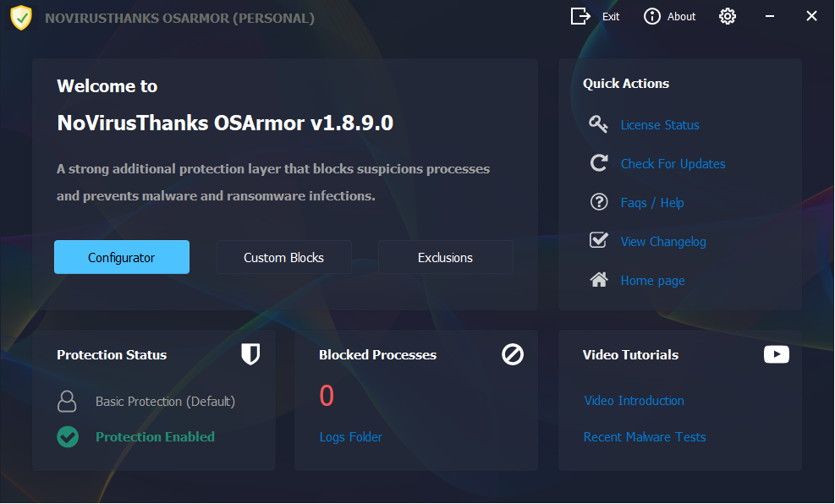Image resolution: width=835 pixels, height=504 pixels.
Task: Open Custom Blocks
Action: 284,257
